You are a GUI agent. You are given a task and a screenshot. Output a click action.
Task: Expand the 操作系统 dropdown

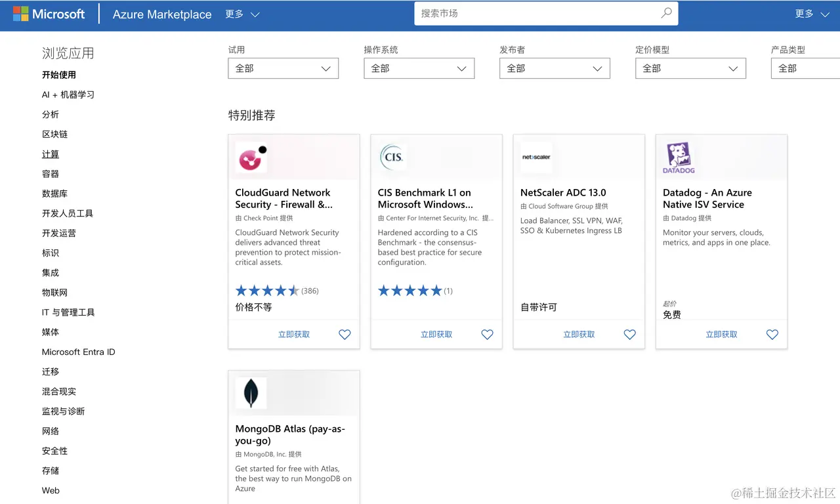pyautogui.click(x=419, y=68)
